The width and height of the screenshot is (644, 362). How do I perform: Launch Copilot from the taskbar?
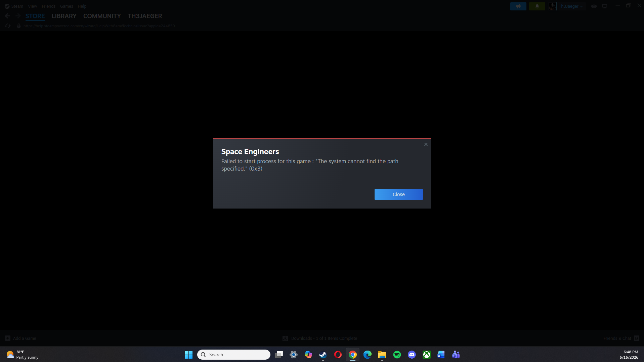click(x=308, y=355)
